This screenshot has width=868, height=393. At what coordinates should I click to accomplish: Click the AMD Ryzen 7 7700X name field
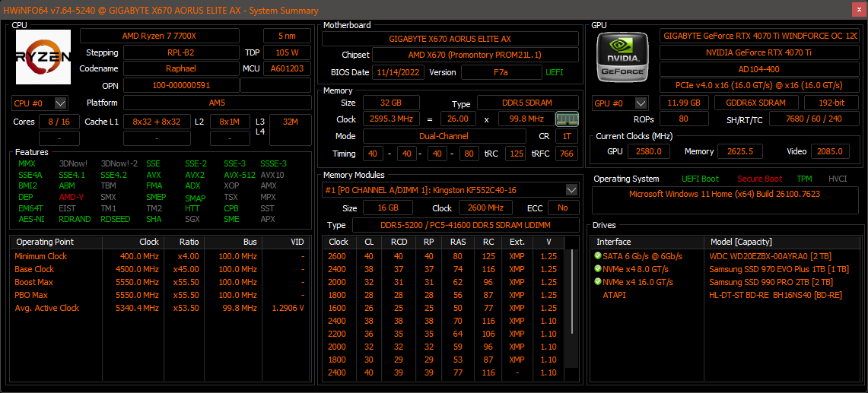coord(170,36)
